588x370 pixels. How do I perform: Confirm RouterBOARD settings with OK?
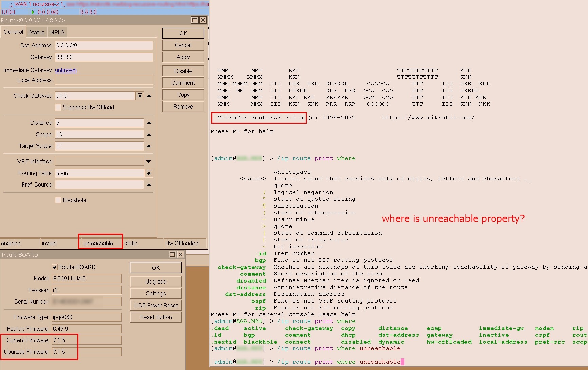point(155,267)
